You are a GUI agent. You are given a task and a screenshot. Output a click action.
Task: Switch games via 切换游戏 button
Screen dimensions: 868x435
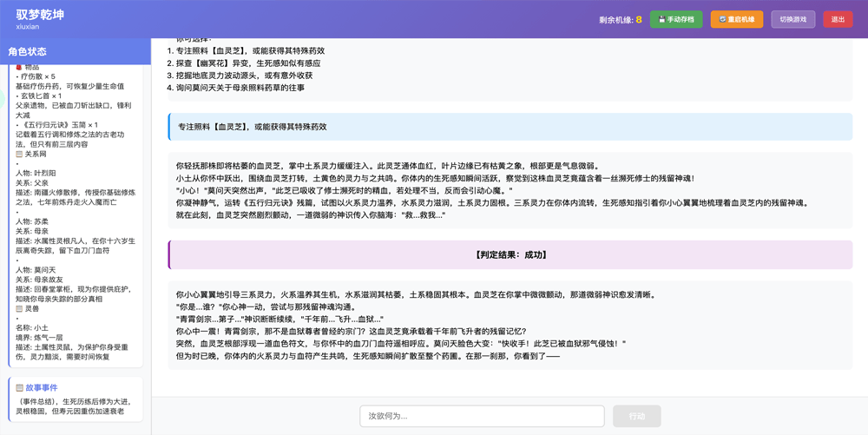coord(792,19)
